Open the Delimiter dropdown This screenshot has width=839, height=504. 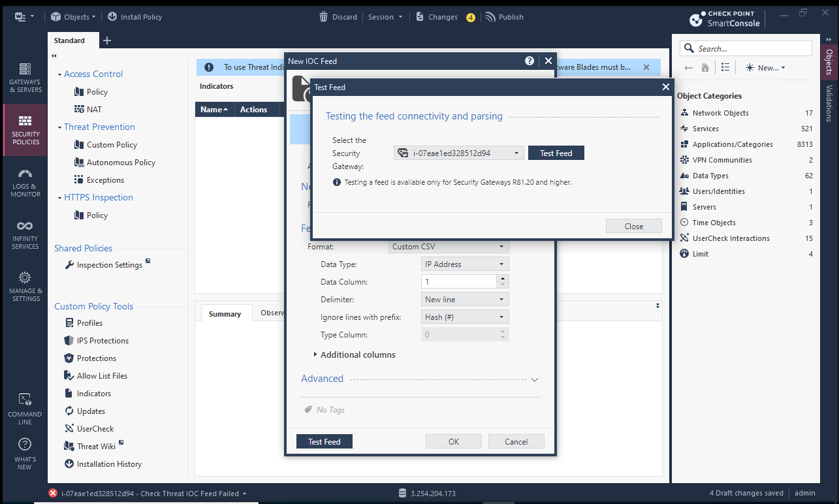pyautogui.click(x=465, y=300)
